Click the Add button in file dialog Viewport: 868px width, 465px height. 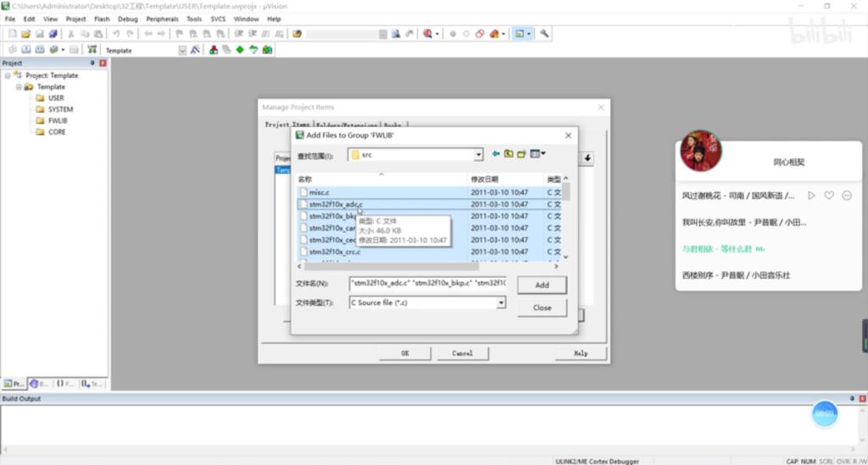point(542,285)
